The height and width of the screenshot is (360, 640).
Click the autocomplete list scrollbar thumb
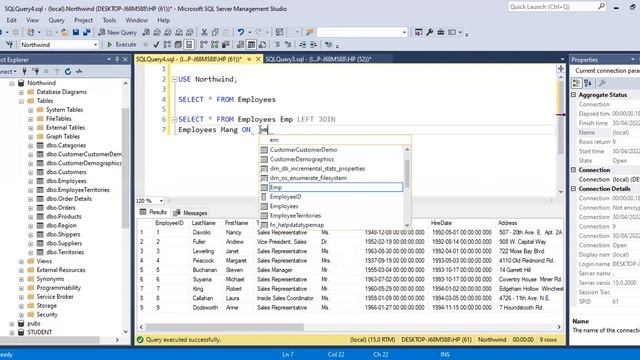407,173
